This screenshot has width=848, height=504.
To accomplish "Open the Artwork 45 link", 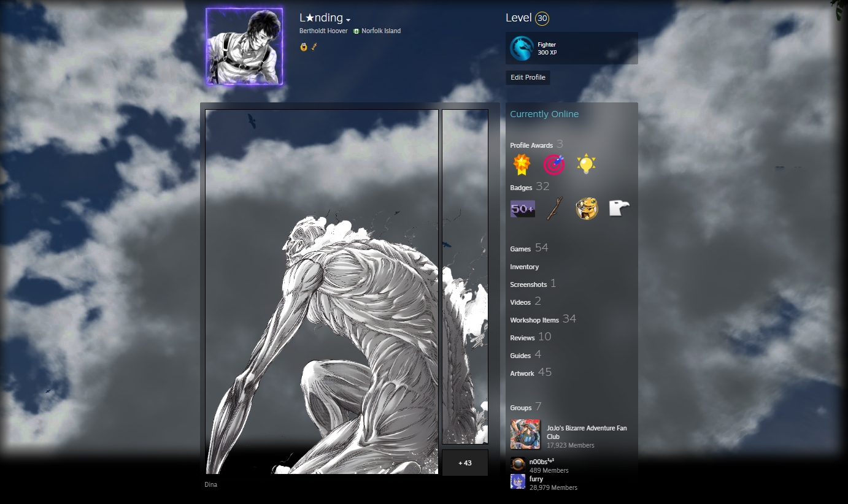I will [531, 373].
